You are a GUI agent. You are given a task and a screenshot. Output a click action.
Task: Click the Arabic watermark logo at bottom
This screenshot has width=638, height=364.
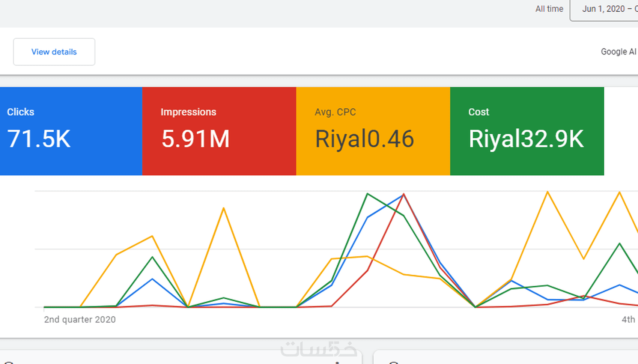click(x=319, y=349)
